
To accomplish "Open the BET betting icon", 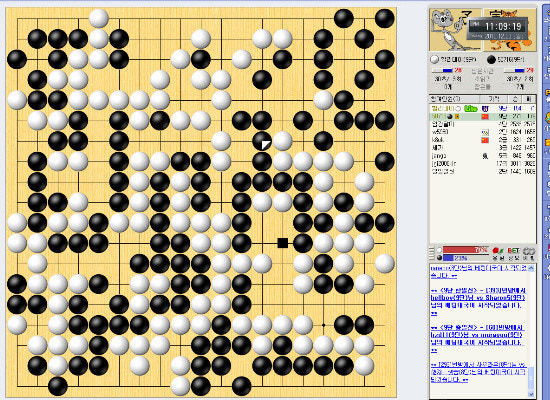I will (513, 251).
